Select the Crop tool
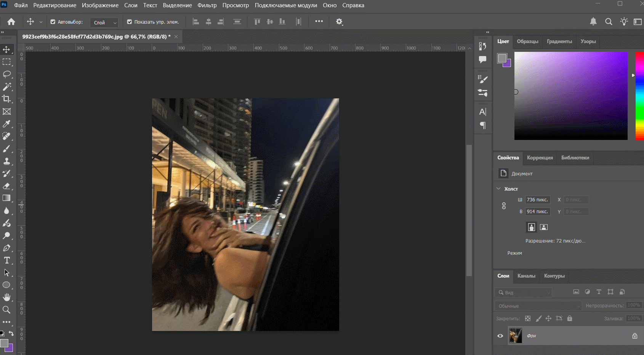Viewport: 644px width, 355px height. pyautogui.click(x=6, y=99)
